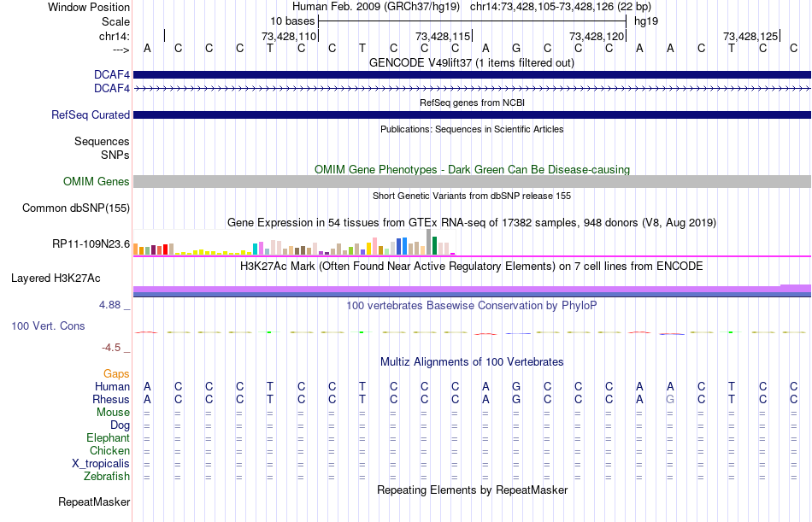Click the 10 bases scale bar
812x522 pixels.
tap(473, 21)
